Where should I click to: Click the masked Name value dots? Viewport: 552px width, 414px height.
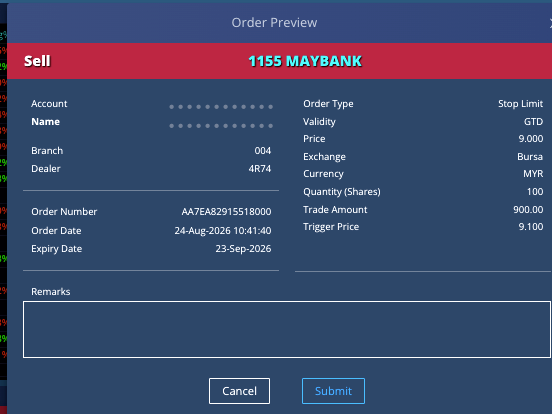221,126
